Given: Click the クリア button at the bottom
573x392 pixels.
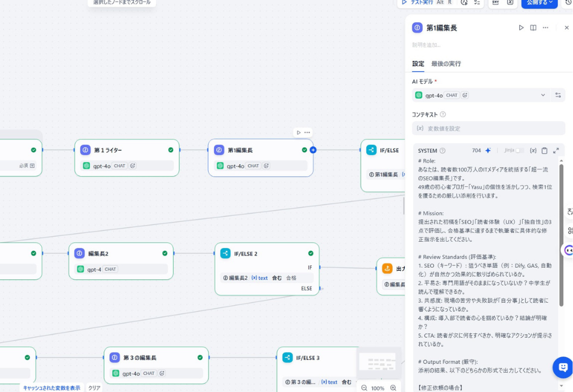Looking at the screenshot, I should [94, 388].
